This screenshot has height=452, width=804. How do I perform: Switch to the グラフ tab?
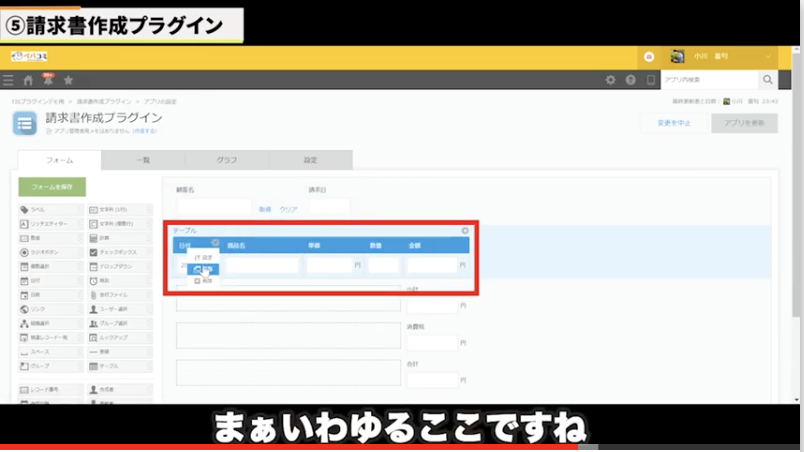point(227,160)
